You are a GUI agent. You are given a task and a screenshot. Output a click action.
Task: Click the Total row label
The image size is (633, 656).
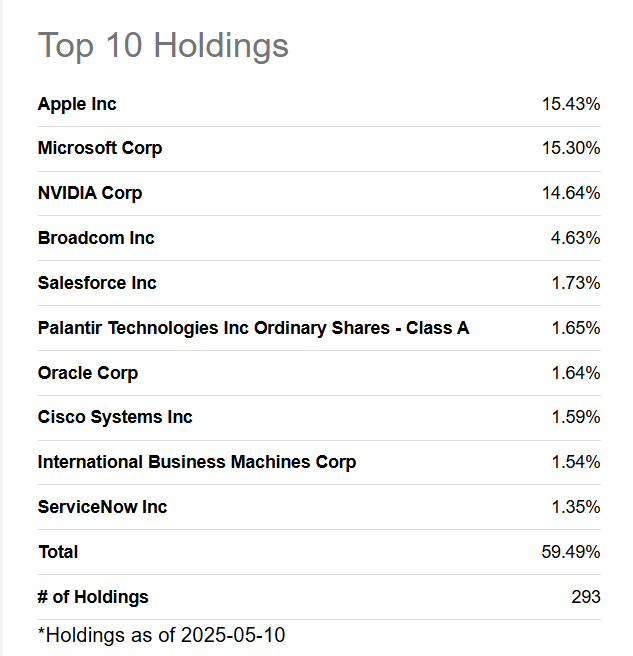pos(58,552)
